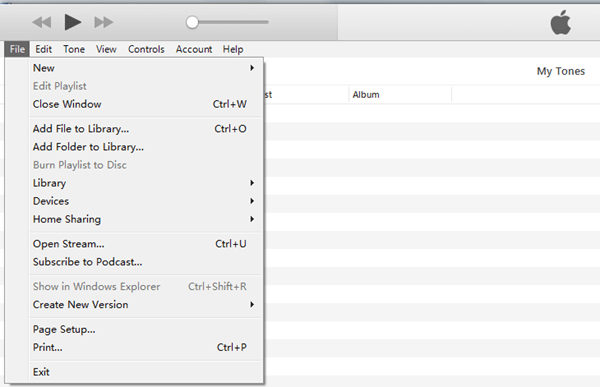The width and height of the screenshot is (600, 387).
Task: Select Add Folder to Library...
Action: point(146,147)
